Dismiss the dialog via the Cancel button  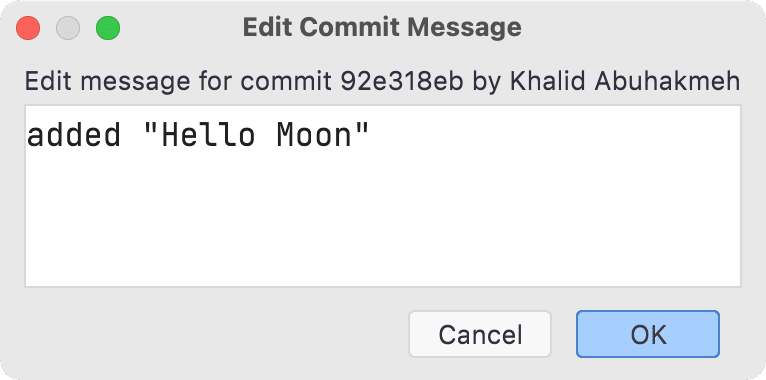click(480, 334)
